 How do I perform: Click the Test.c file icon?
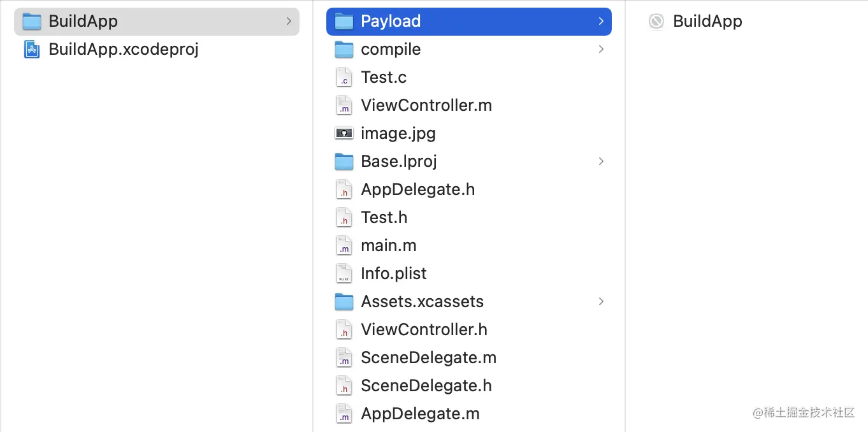[x=344, y=77]
